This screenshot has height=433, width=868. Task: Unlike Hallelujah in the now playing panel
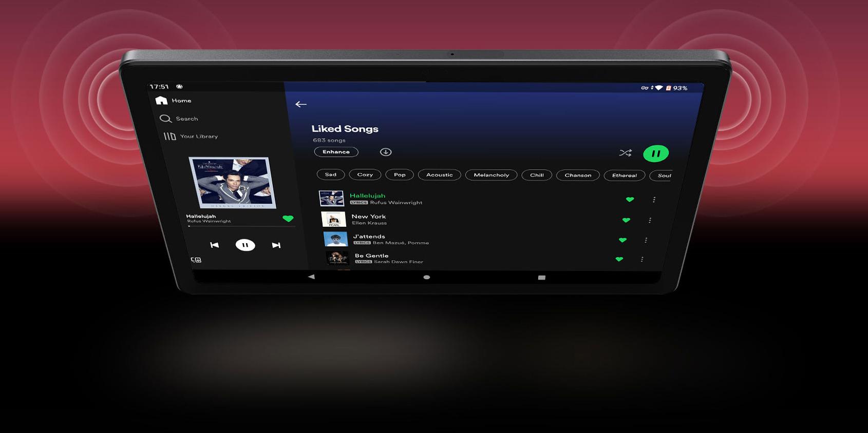click(x=288, y=219)
